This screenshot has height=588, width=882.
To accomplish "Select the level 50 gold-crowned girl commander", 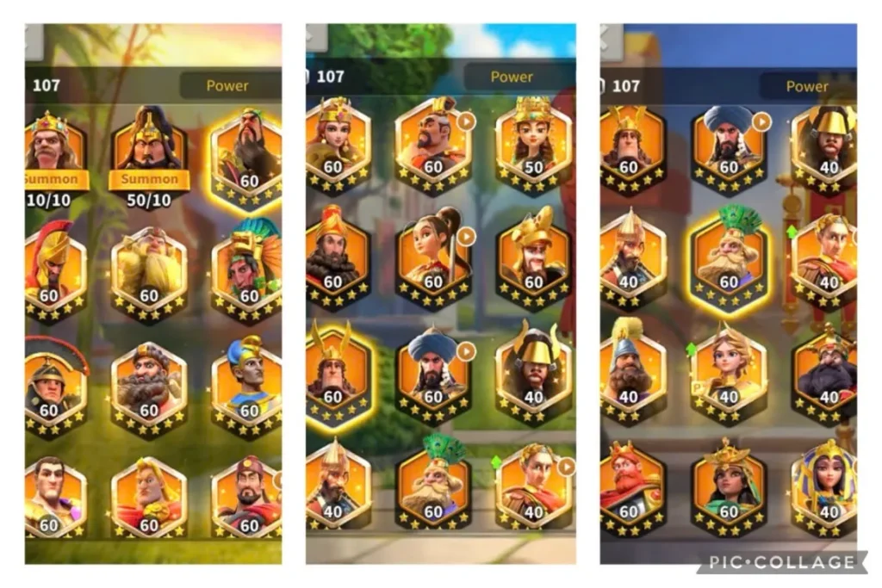I will 532,145.
